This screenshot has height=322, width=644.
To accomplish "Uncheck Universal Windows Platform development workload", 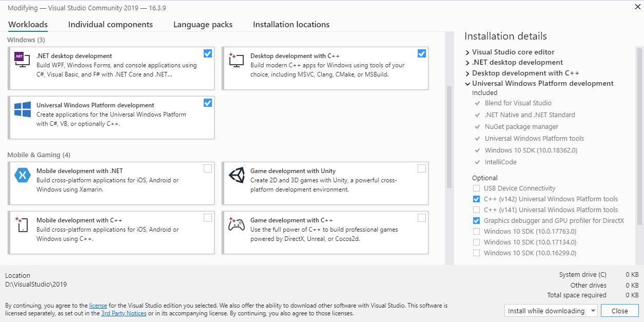I will [208, 103].
